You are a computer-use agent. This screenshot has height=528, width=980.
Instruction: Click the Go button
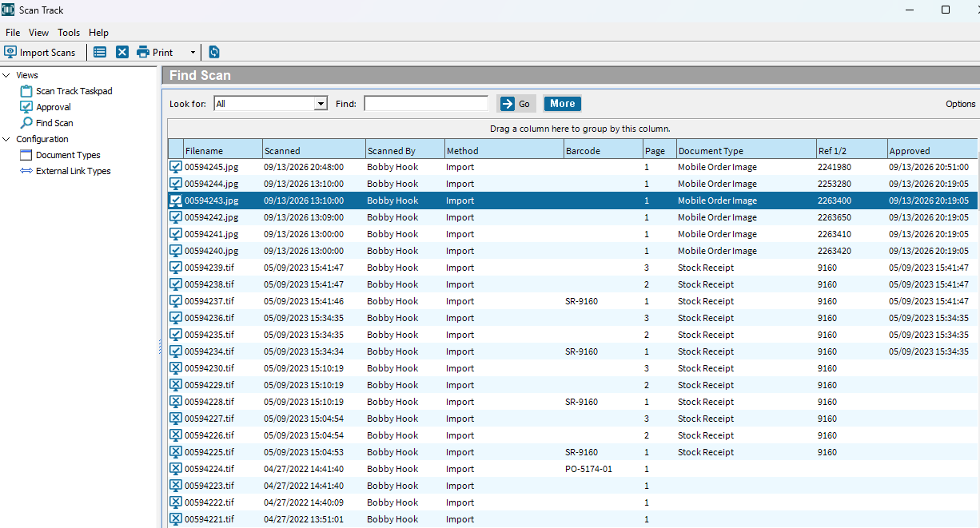[x=516, y=104]
